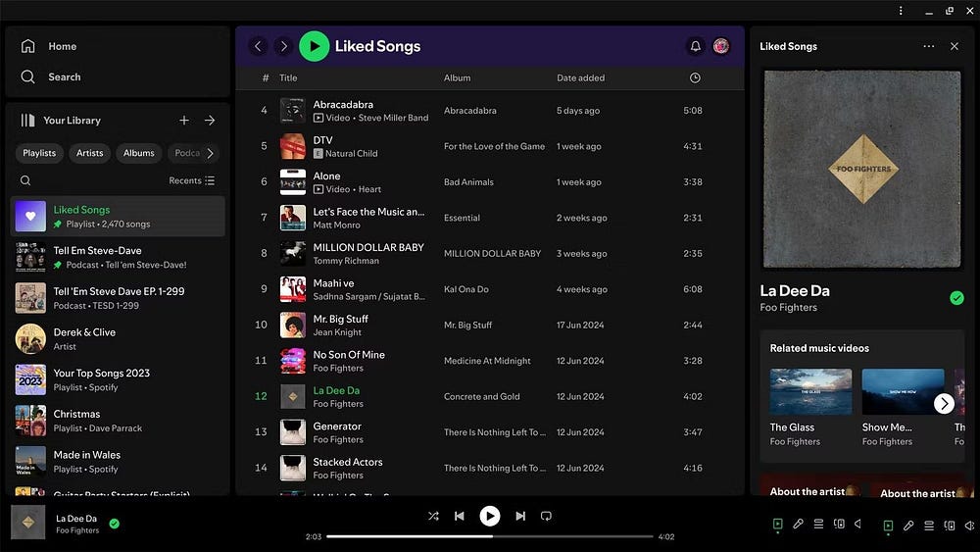Image resolution: width=980 pixels, height=552 pixels.
Task: Open the Concrete and Gold album link
Action: pos(481,397)
